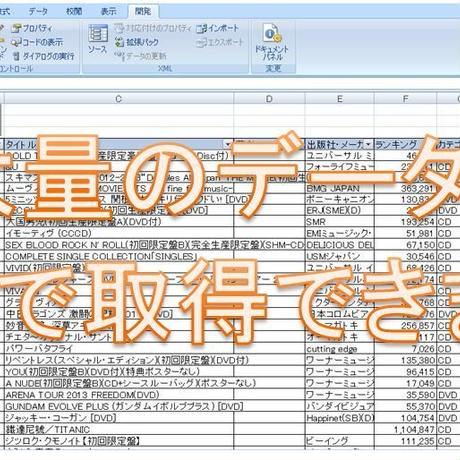Select the 'ポニーキャニオン' publisher cell
The width and height of the screenshot is (460, 460).
[x=340, y=199]
